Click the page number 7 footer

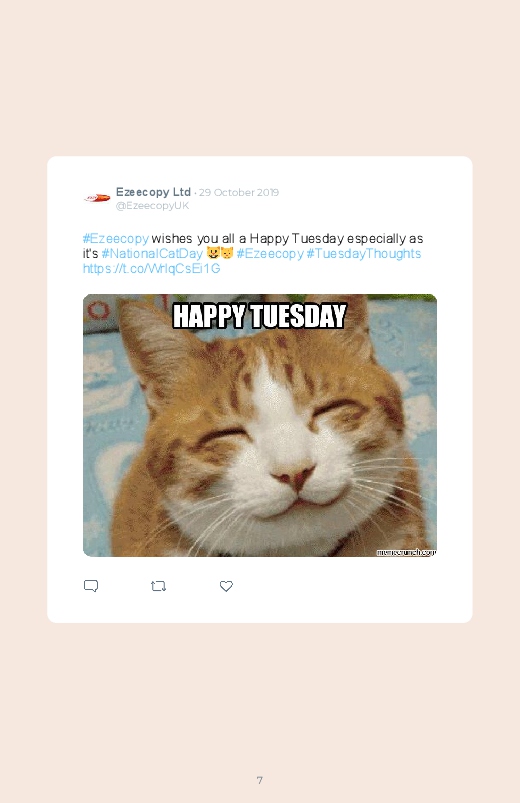click(x=260, y=780)
